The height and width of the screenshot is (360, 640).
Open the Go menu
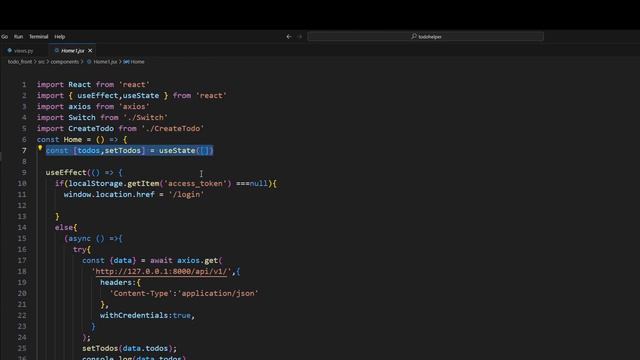[4, 37]
